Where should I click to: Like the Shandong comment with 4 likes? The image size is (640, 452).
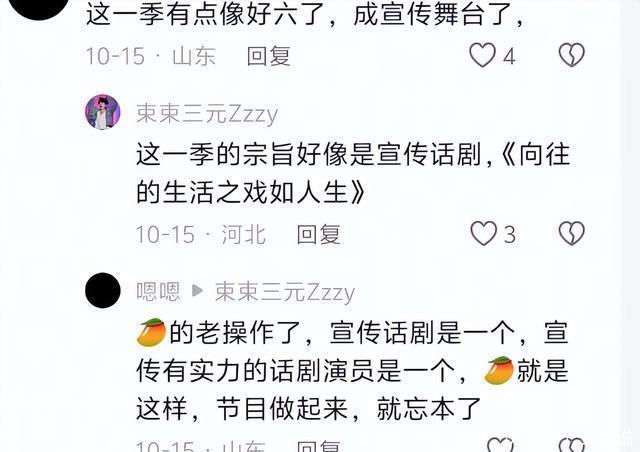482,55
